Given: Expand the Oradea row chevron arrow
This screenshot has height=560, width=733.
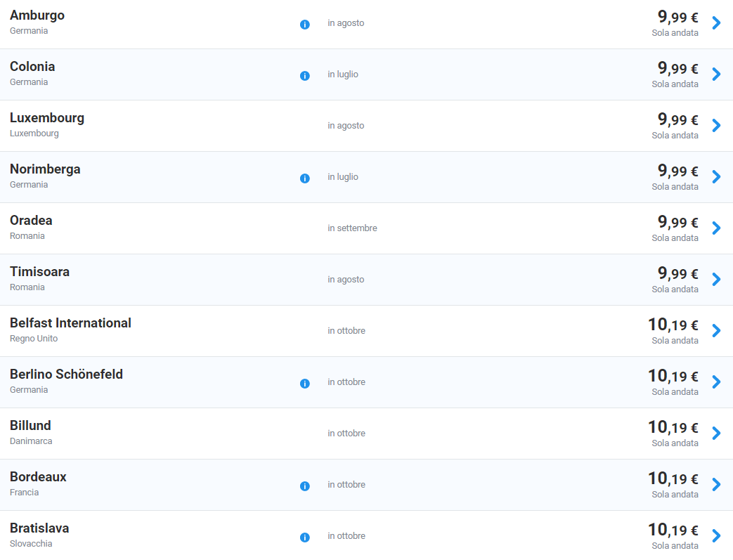Looking at the screenshot, I should [x=716, y=228].
